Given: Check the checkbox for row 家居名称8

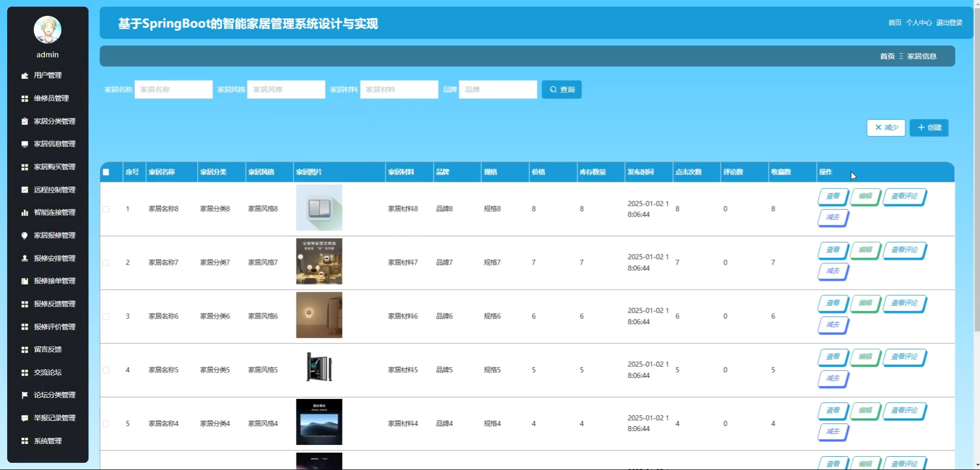Looking at the screenshot, I should click(106, 209).
